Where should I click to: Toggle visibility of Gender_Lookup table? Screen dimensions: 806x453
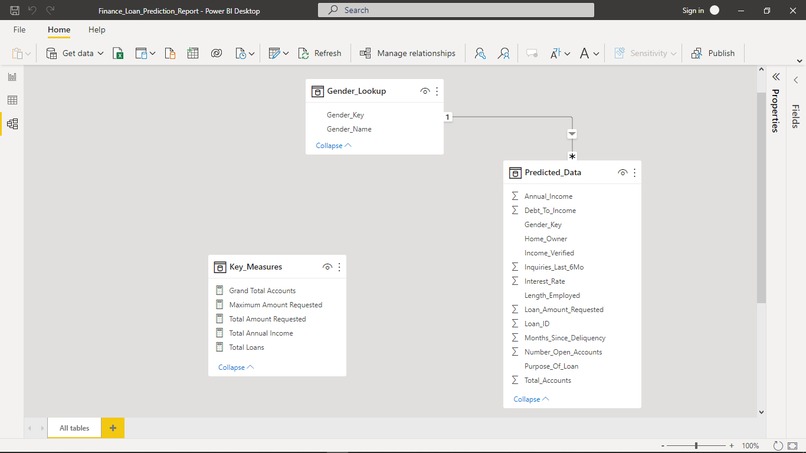[x=425, y=92]
